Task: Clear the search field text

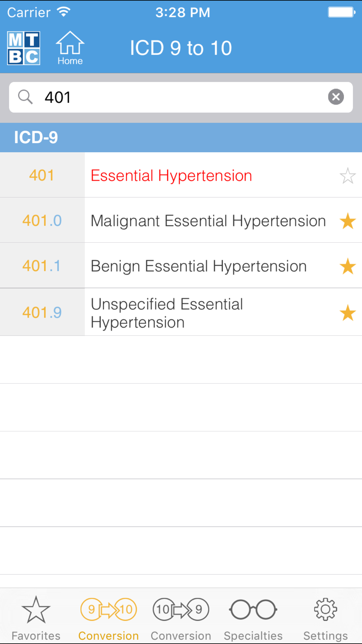Action: pos(336,97)
